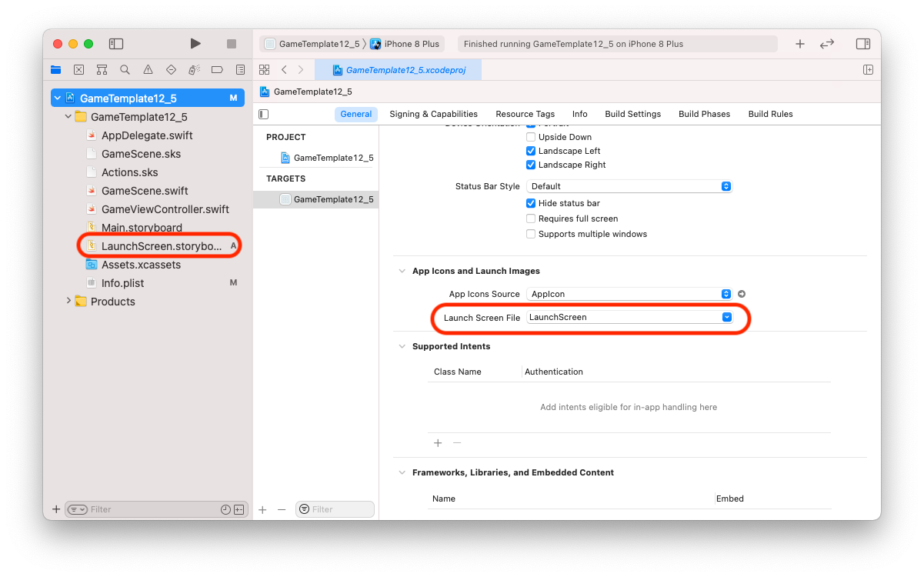The width and height of the screenshot is (924, 577).
Task: Choose the iPhone 8 Plus destination
Action: 405,44
